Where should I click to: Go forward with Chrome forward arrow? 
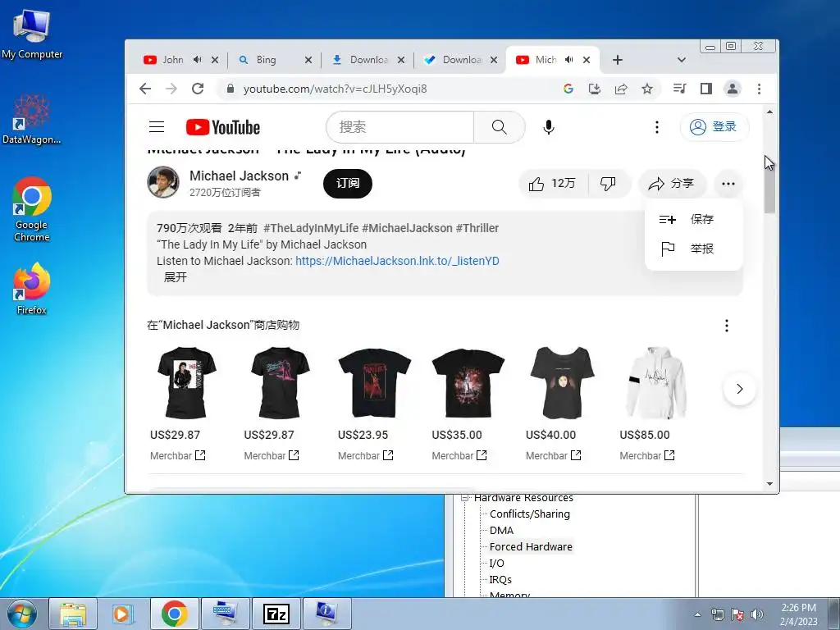click(x=171, y=89)
